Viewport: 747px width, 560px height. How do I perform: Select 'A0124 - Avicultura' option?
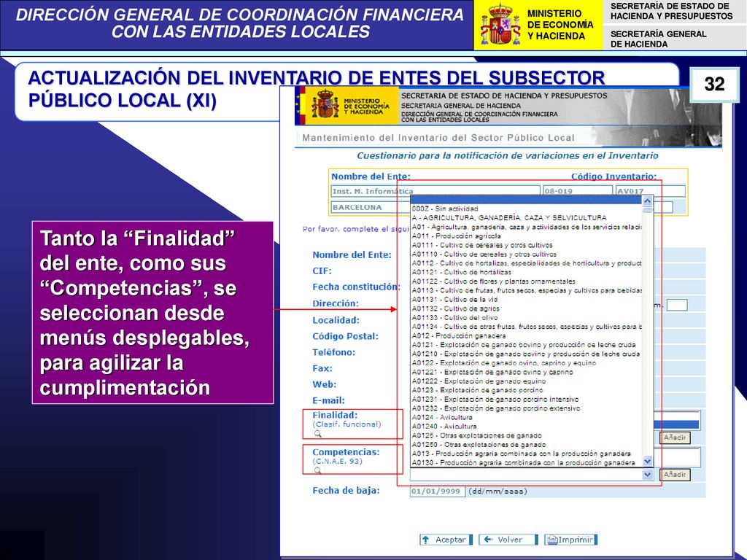[527, 417]
